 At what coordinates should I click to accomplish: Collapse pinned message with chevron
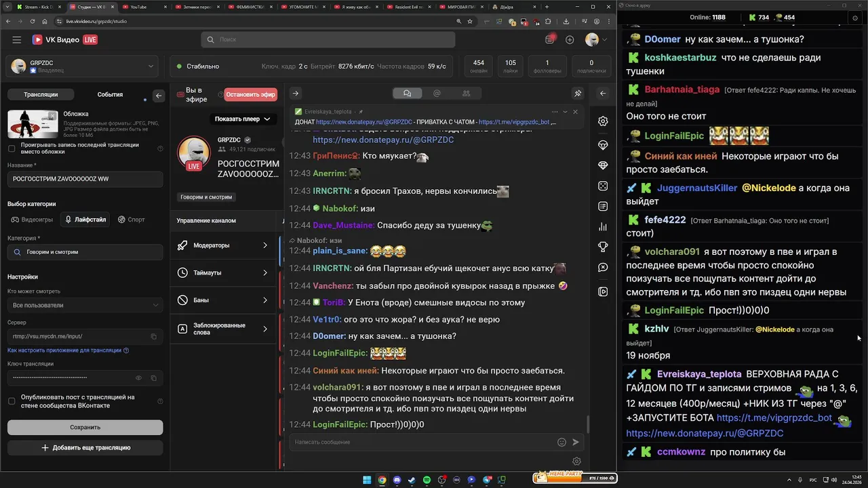565,112
